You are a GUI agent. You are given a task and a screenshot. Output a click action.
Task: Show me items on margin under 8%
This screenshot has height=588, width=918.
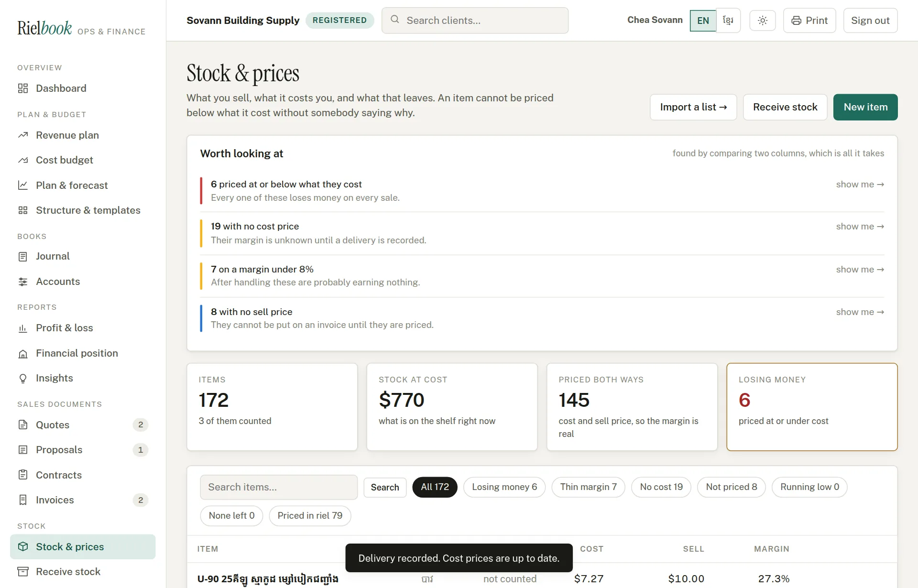pos(860,270)
